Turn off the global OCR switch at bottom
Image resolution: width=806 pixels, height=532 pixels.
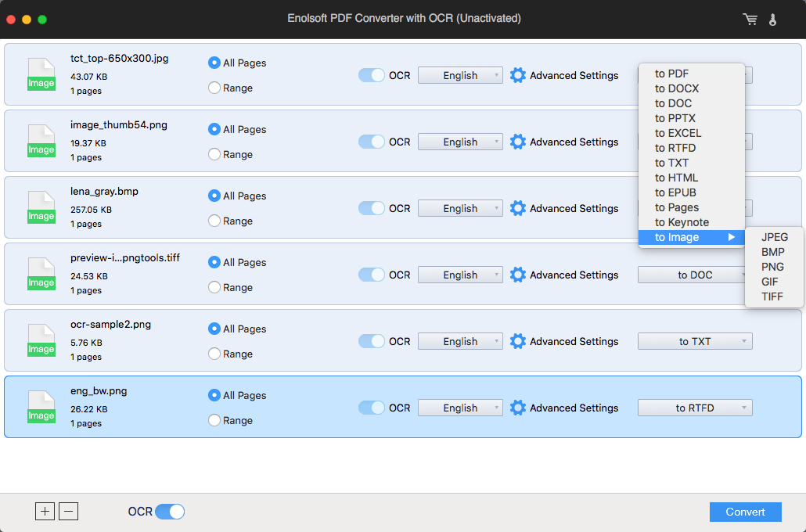point(170,512)
